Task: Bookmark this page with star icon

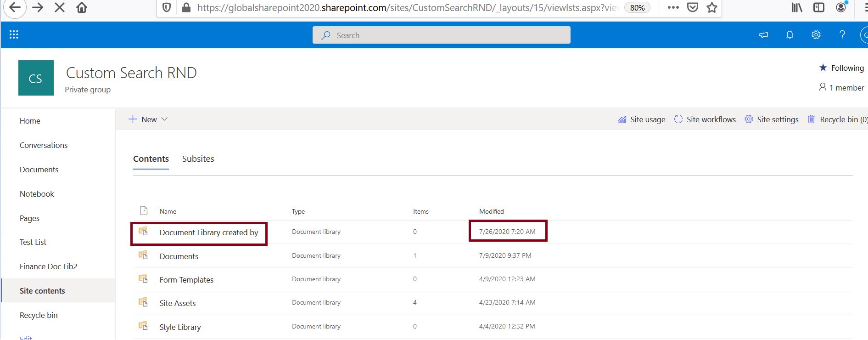Action: point(712,7)
